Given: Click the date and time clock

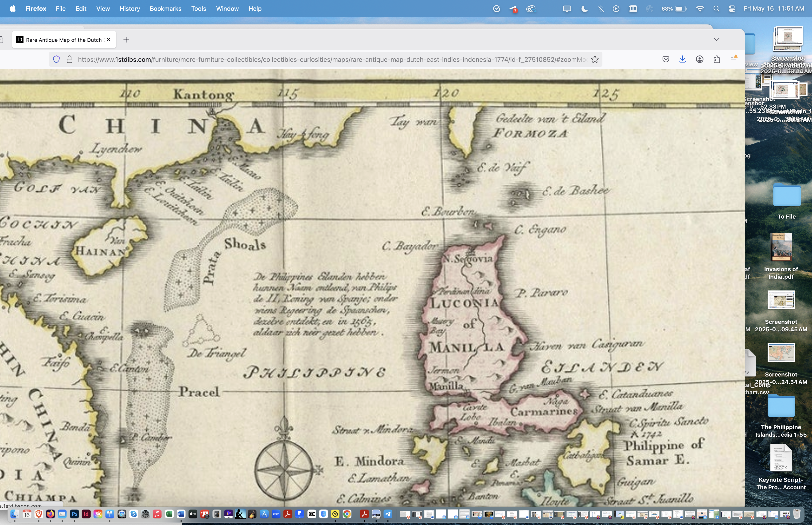Looking at the screenshot, I should [x=774, y=8].
